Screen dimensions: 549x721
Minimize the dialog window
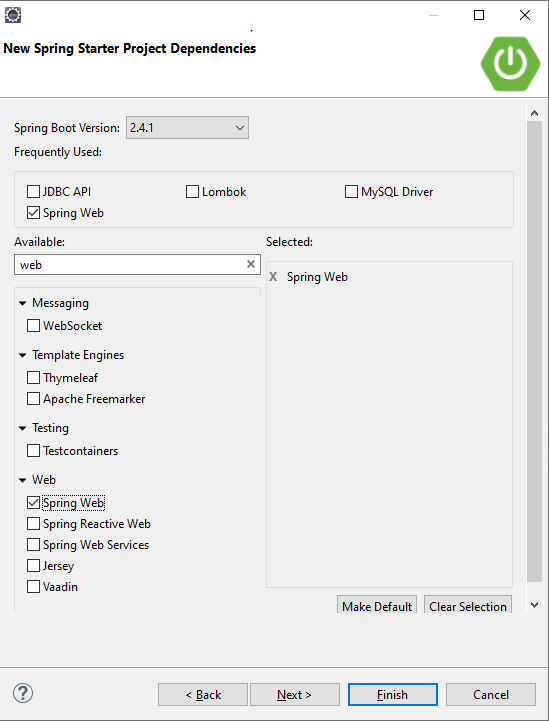(x=434, y=15)
